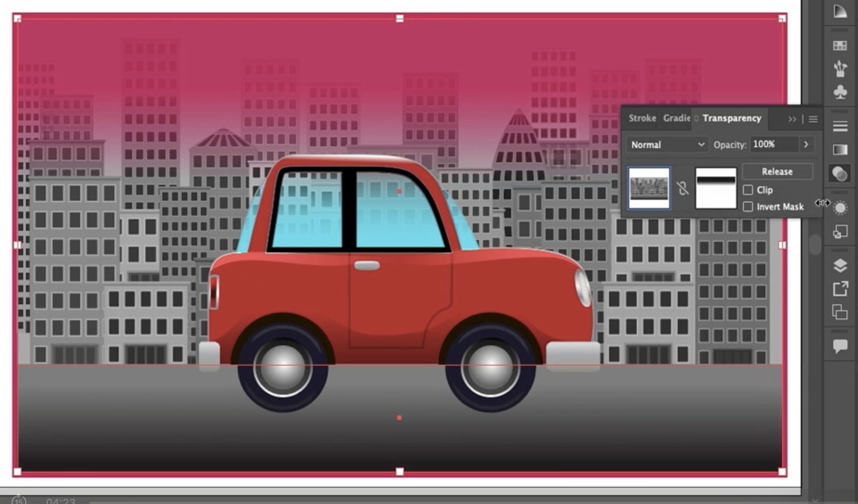Open the Transparency panel hamburger menu

pos(813,119)
